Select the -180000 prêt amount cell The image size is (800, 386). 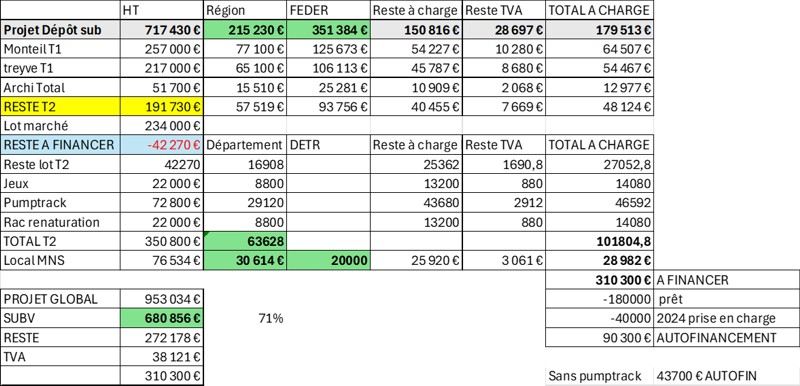click(599, 299)
